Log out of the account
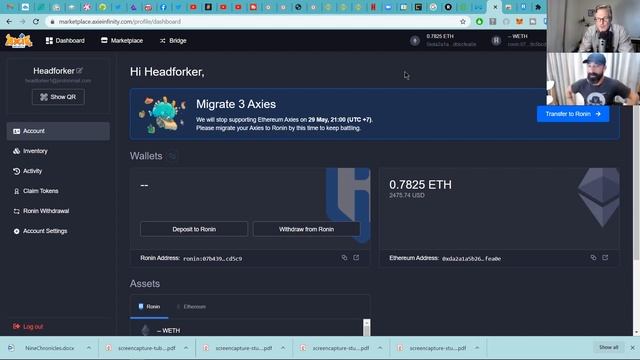Viewport: 640px width, 360px height. point(28,327)
